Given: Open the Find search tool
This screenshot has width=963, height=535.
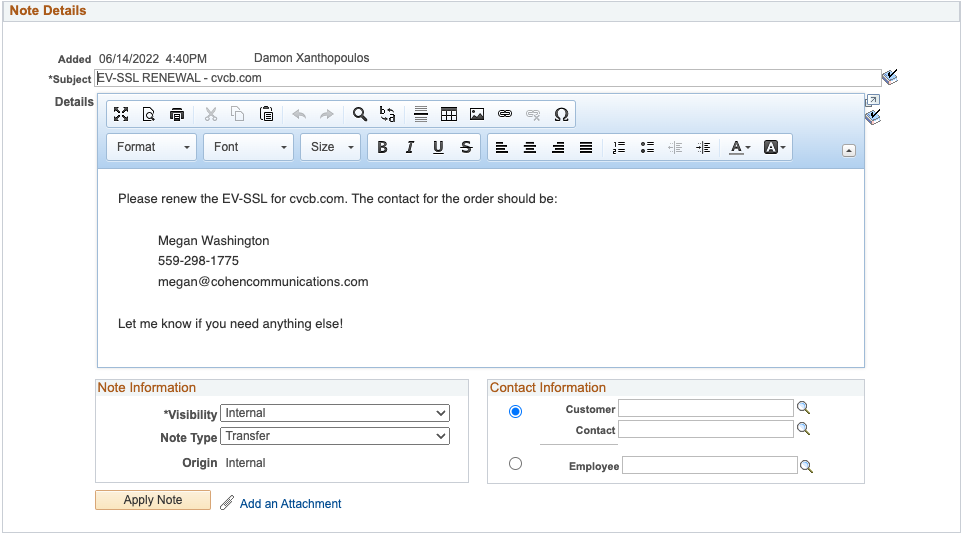Looking at the screenshot, I should click(x=360, y=114).
